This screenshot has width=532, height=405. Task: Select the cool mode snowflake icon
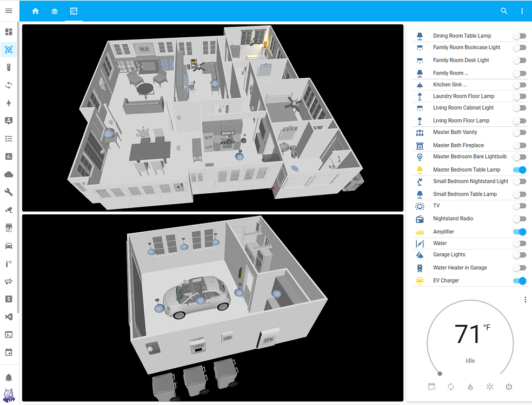(489, 387)
